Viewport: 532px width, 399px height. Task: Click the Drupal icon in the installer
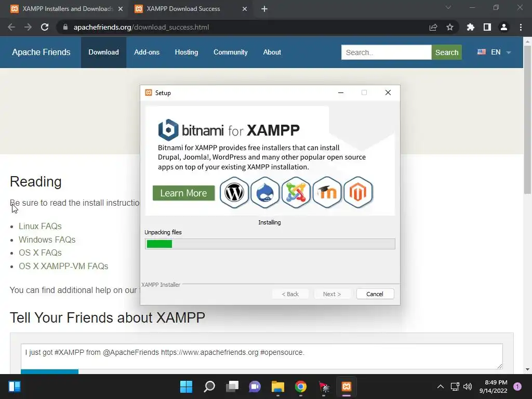pos(265,192)
